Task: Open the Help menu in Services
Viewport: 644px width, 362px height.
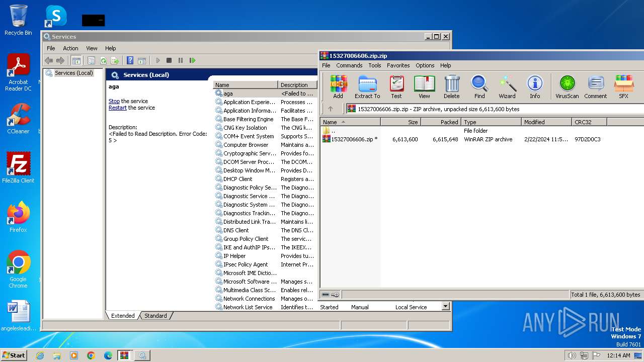Action: [111, 48]
